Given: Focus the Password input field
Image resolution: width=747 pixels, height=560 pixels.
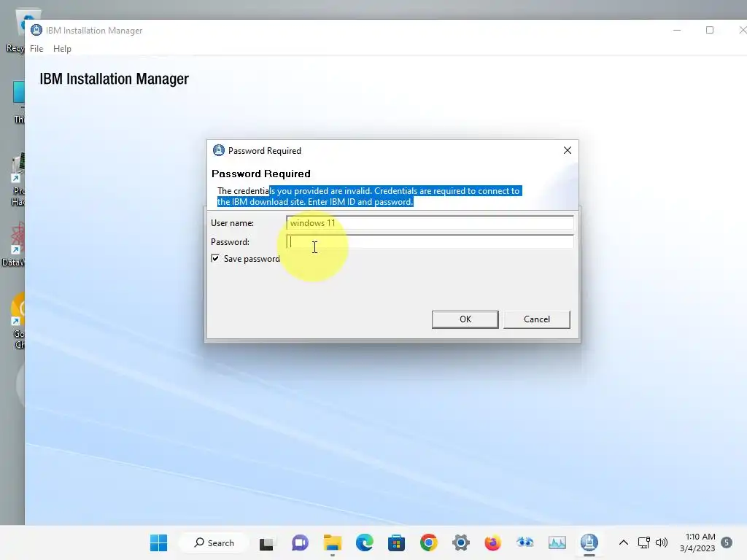Looking at the screenshot, I should (x=430, y=242).
